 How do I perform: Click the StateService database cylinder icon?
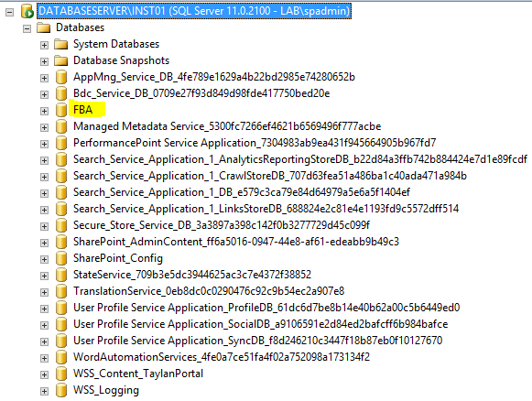61,275
